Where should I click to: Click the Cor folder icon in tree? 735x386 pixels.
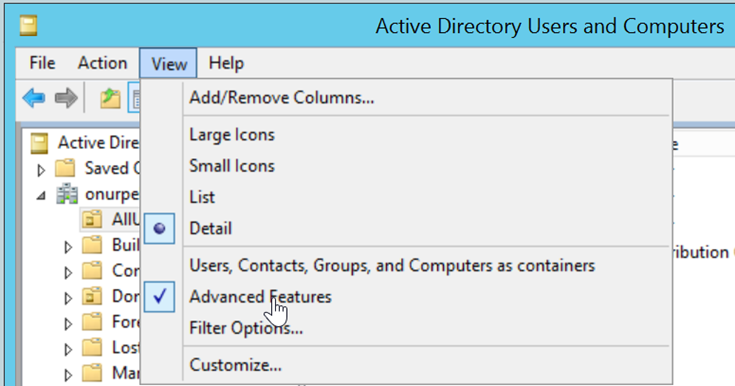(92, 271)
